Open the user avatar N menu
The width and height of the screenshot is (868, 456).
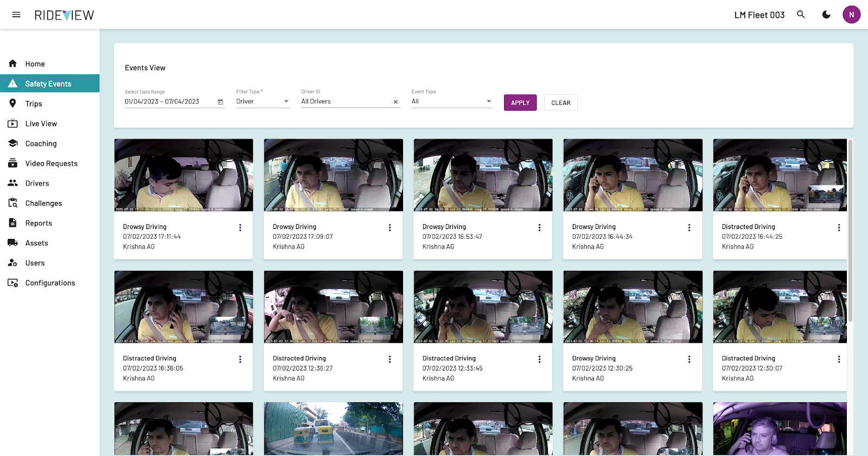pyautogui.click(x=851, y=15)
